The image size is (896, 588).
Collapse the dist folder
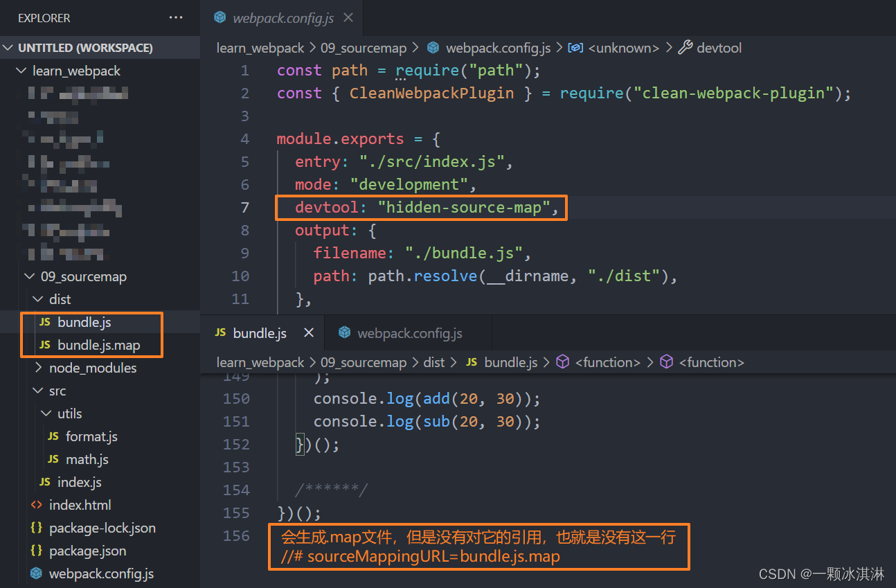[37, 299]
